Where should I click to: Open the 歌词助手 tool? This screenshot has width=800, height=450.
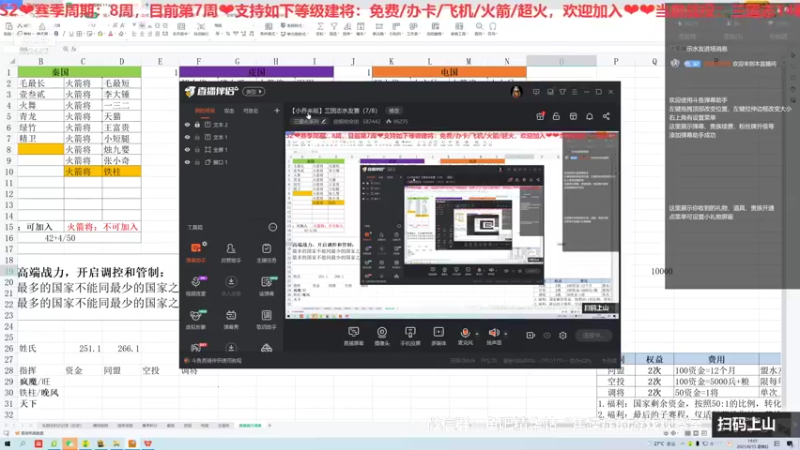(x=266, y=319)
